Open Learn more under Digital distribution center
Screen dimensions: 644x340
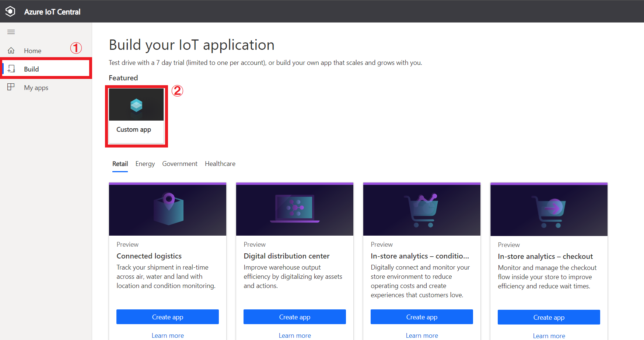(295, 336)
